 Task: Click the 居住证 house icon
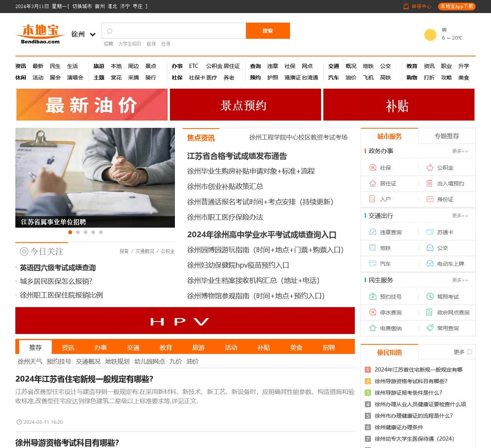[x=372, y=183]
